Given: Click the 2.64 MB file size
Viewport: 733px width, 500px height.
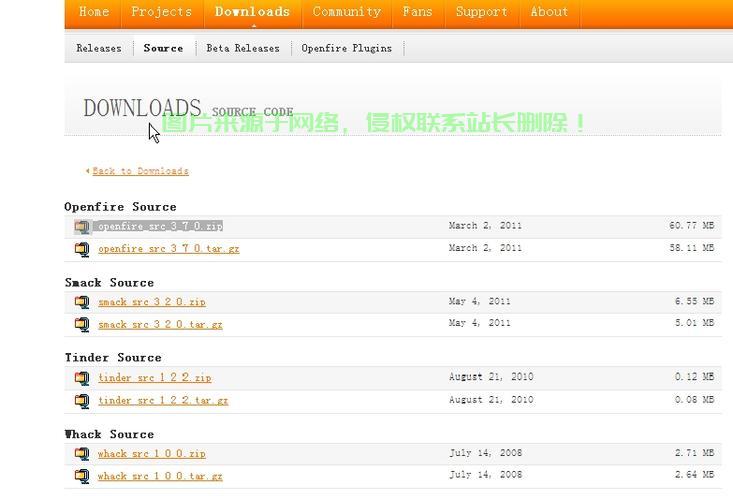Looking at the screenshot, I should 694,474.
